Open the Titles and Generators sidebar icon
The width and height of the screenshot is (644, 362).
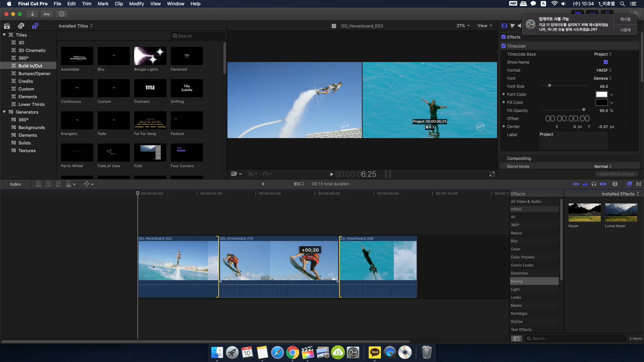(x=35, y=26)
